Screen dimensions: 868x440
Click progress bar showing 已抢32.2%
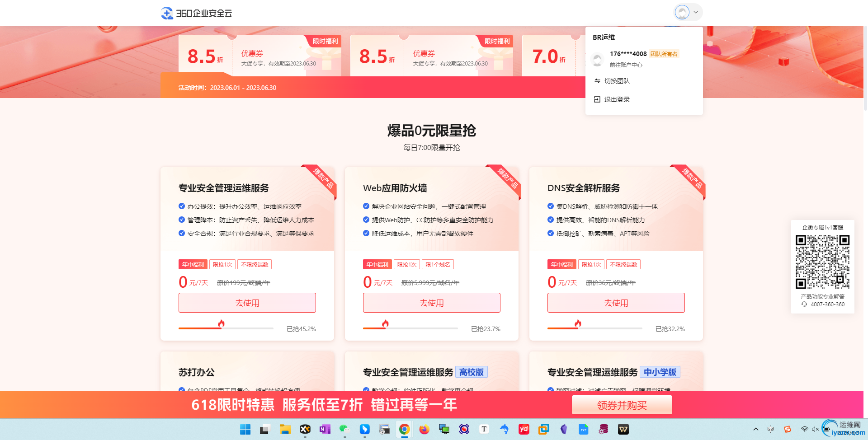point(595,328)
